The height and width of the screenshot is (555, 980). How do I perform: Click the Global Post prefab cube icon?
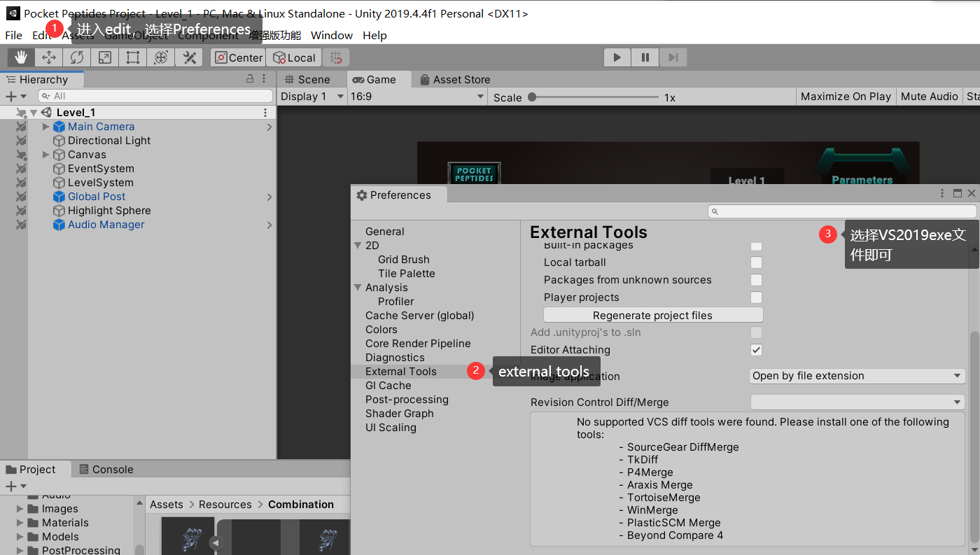[x=59, y=197]
